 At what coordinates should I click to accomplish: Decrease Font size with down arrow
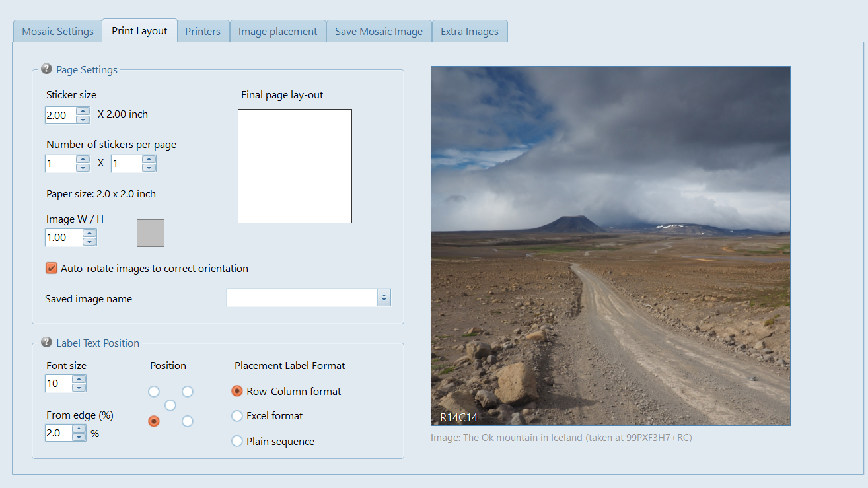point(79,388)
